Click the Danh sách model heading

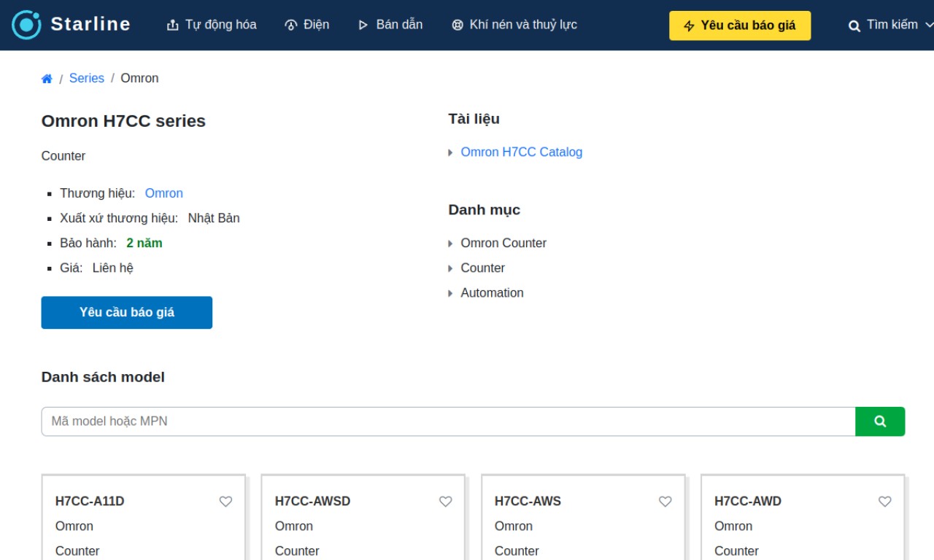coord(103,377)
